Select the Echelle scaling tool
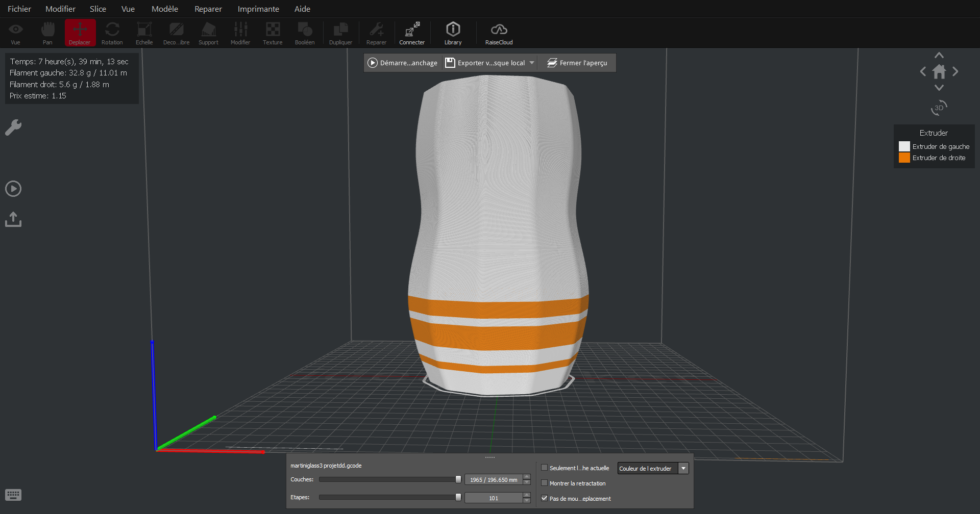Screen dimensions: 980x514 [144, 32]
